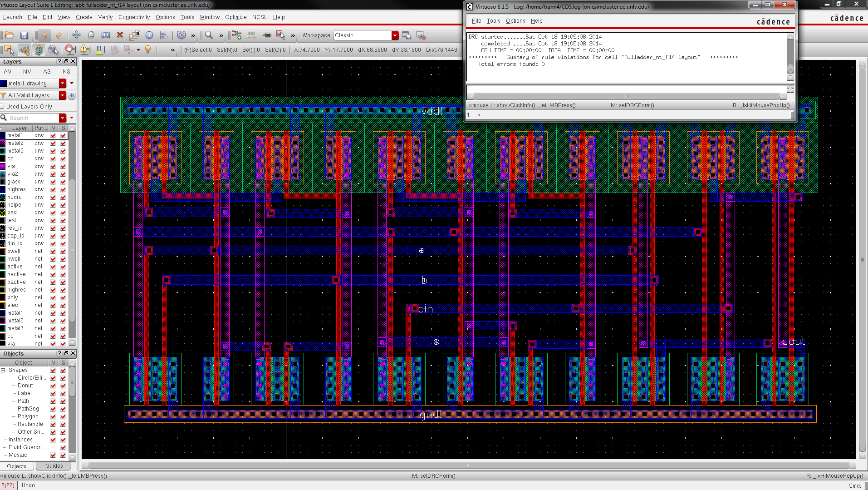Click the Layers panel help question icon
The width and height of the screenshot is (868, 490).
pos(59,61)
